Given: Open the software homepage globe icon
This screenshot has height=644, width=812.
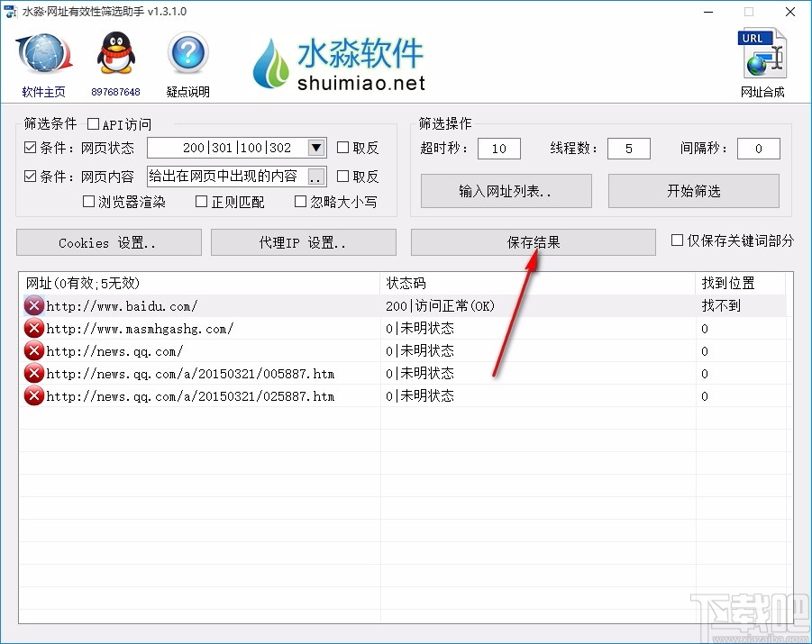Looking at the screenshot, I should click(41, 54).
